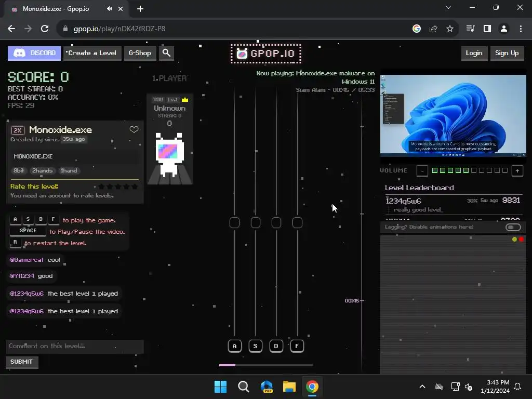
Task: Open the Chrome profile icon
Action: 504,29
